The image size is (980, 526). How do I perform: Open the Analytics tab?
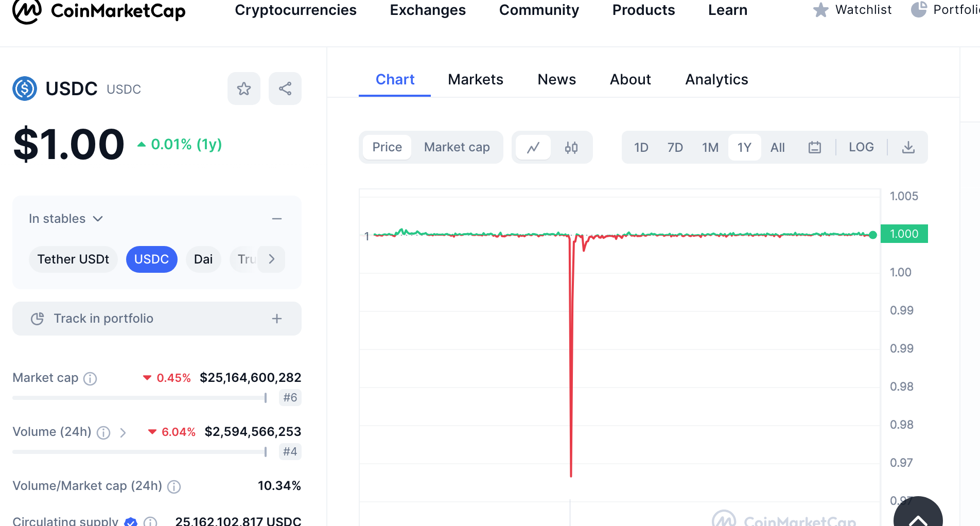coord(716,79)
